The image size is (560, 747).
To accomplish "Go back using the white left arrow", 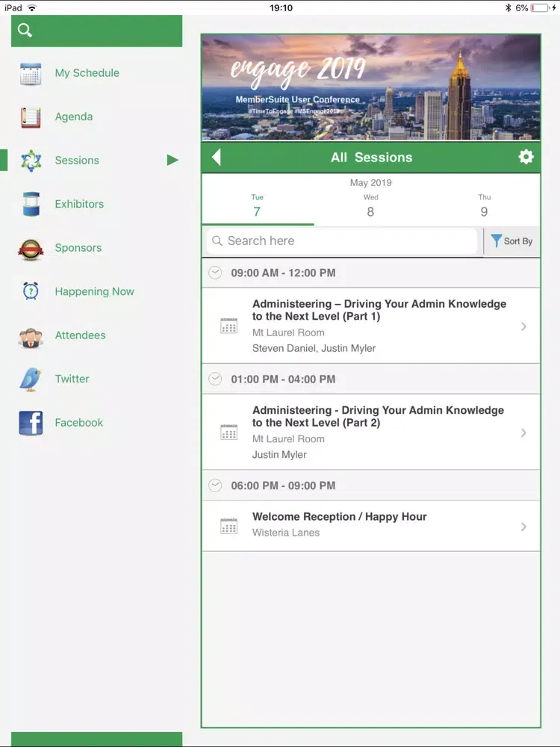I will [x=217, y=157].
